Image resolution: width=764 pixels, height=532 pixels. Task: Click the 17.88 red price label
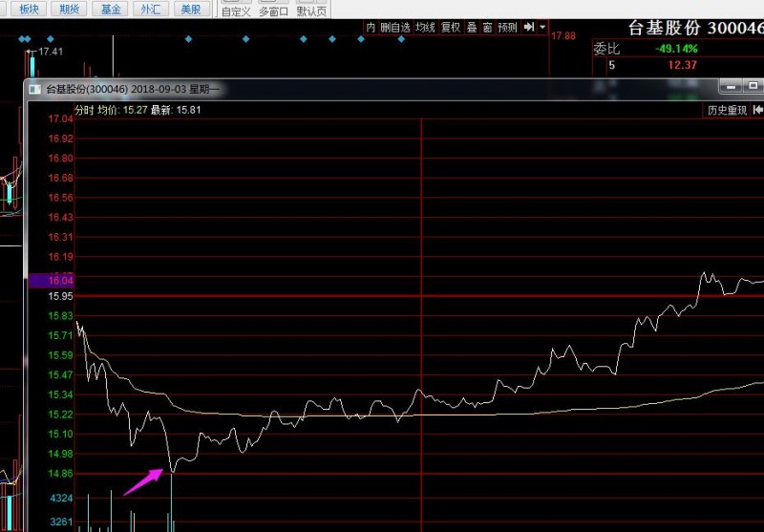[563, 36]
